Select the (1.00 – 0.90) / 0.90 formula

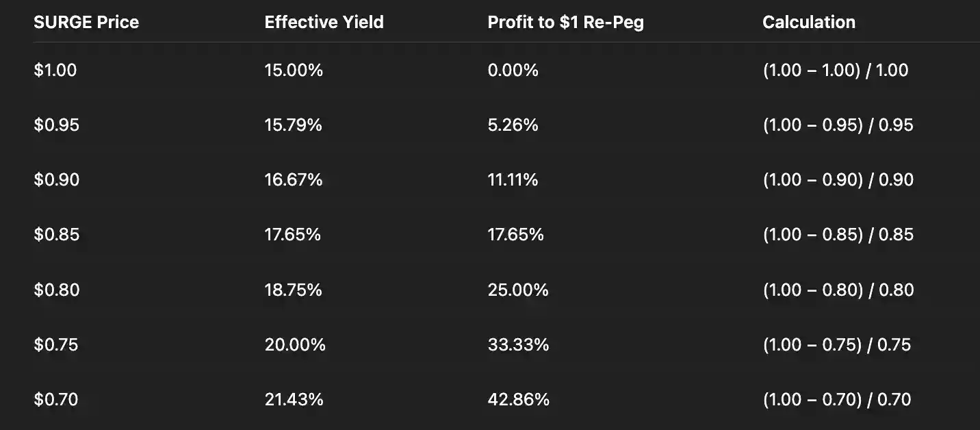[838, 179]
